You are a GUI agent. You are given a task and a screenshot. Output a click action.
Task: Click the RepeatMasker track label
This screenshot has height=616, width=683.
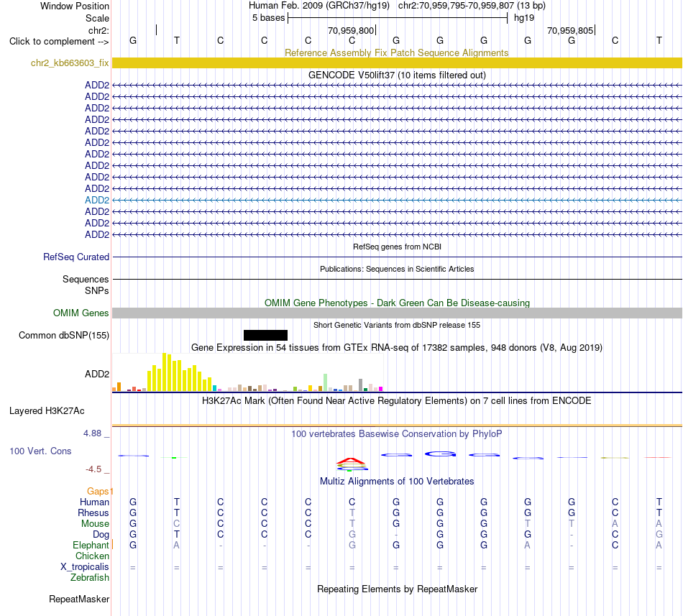click(x=79, y=599)
